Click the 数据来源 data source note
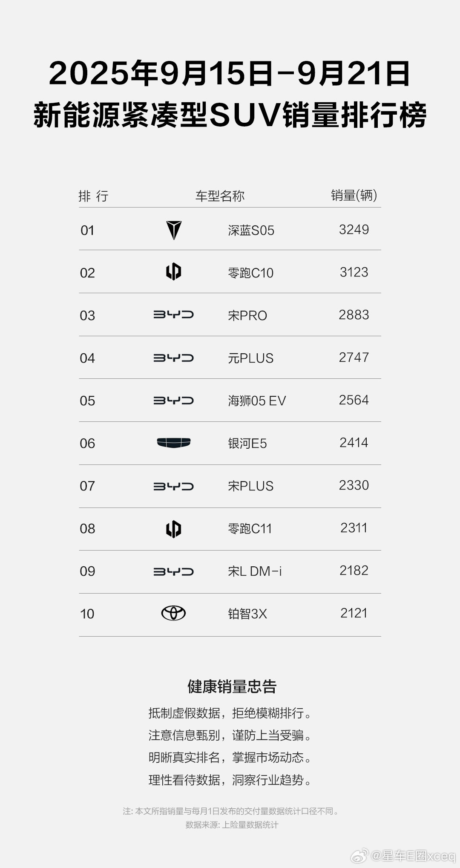460x868 pixels. pyautogui.click(x=232, y=825)
